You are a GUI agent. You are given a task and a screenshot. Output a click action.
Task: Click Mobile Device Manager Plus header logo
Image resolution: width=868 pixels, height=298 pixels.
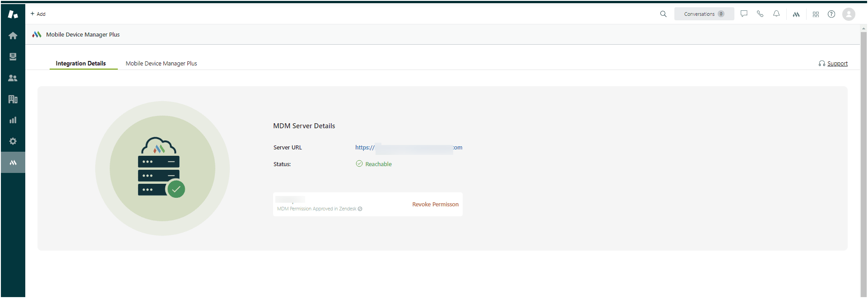[x=37, y=34]
